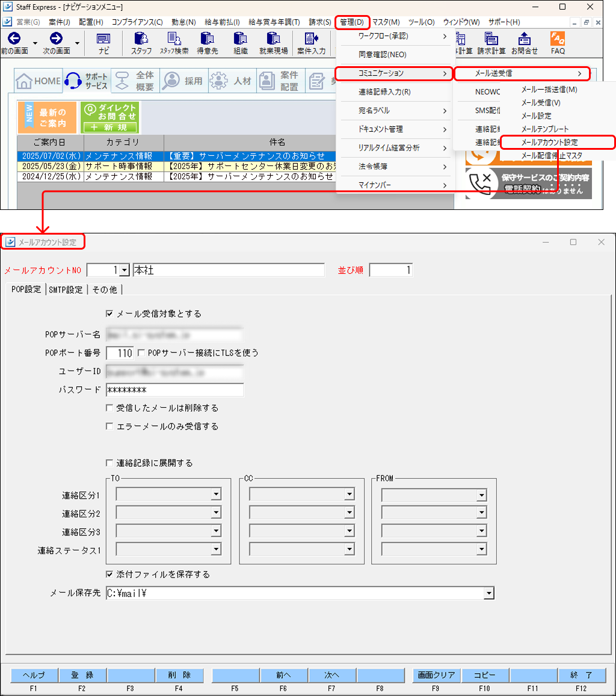Toggle メール受信対象とする checkbox
This screenshot has height=696, width=616.
109,314
